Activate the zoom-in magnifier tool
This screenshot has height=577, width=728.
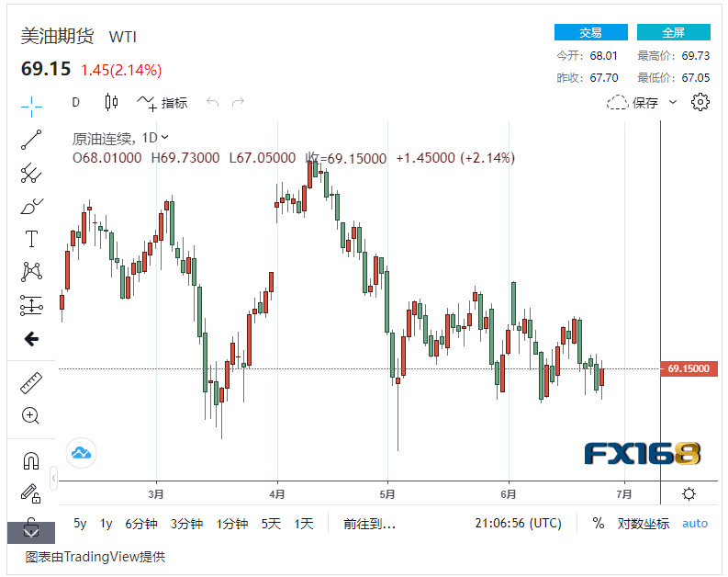[31, 415]
